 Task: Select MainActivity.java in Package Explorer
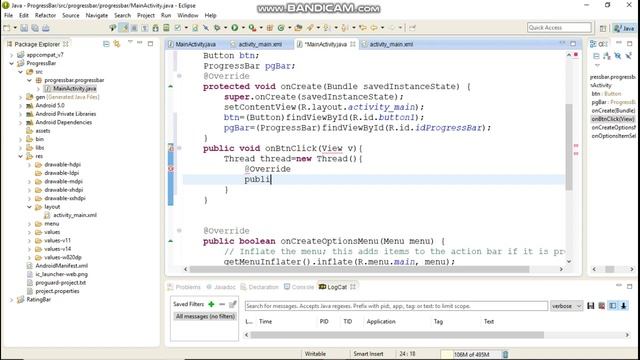(75, 89)
